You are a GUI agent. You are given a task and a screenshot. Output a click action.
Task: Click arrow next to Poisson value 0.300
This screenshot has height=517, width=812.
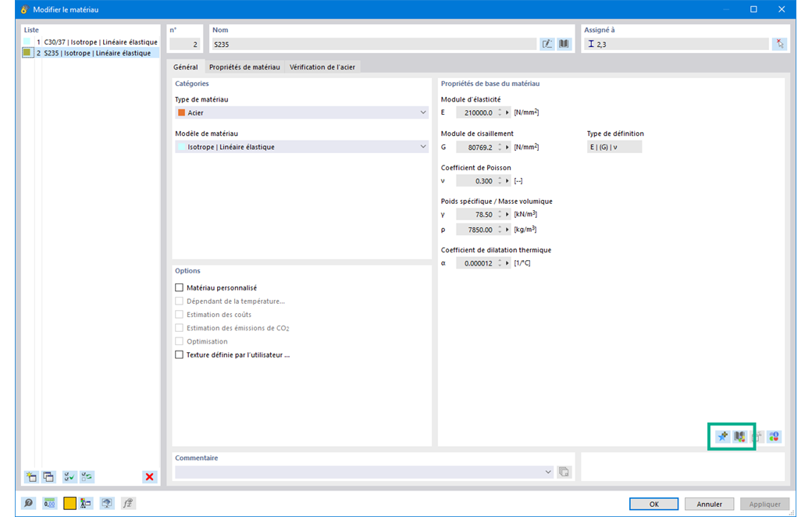pyautogui.click(x=507, y=181)
